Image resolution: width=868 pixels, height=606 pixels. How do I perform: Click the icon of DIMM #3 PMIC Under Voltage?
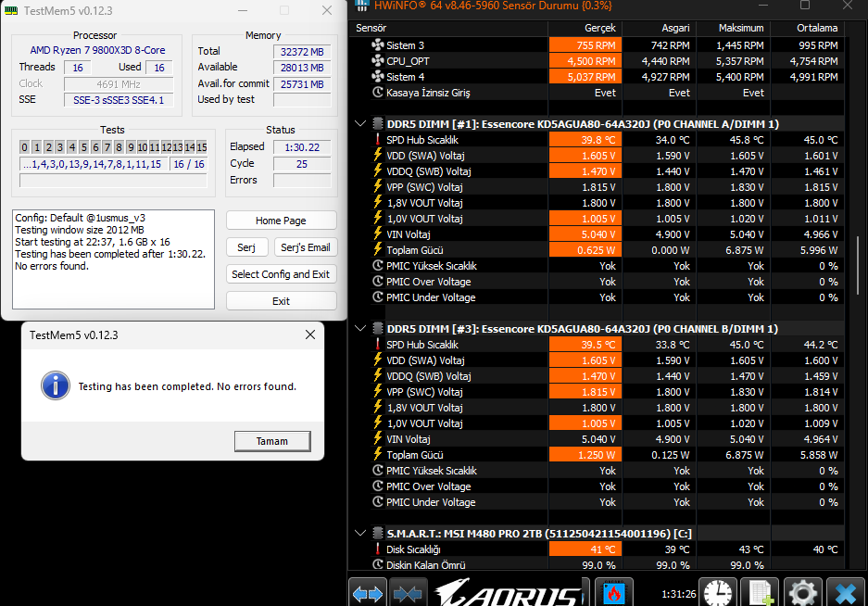(378, 502)
